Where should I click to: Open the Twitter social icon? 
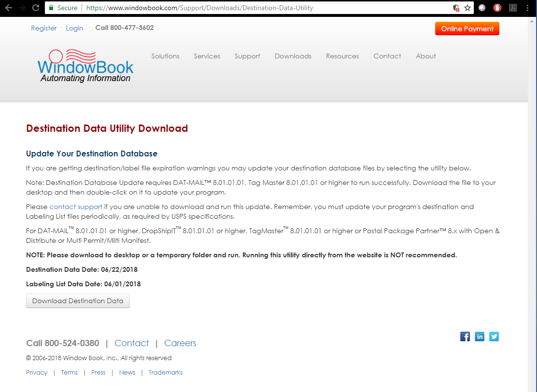[x=494, y=336]
